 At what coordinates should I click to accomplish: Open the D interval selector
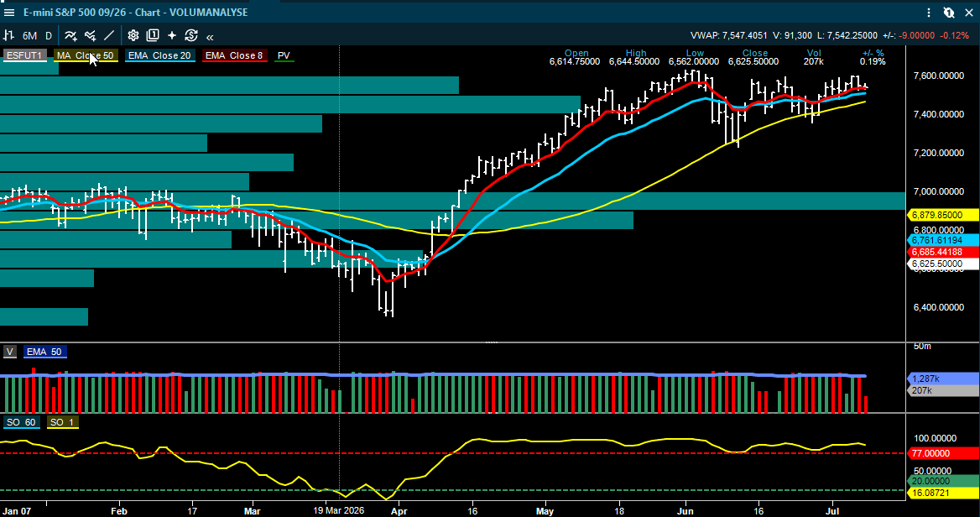48,35
